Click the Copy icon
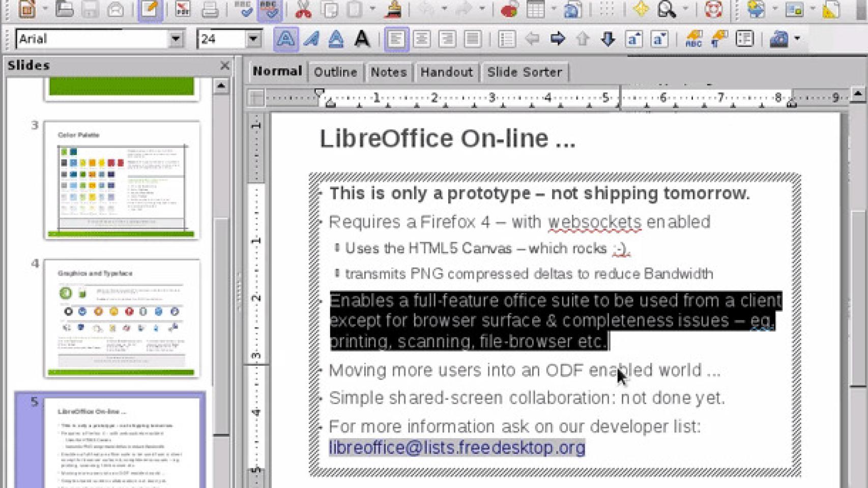 [330, 9]
